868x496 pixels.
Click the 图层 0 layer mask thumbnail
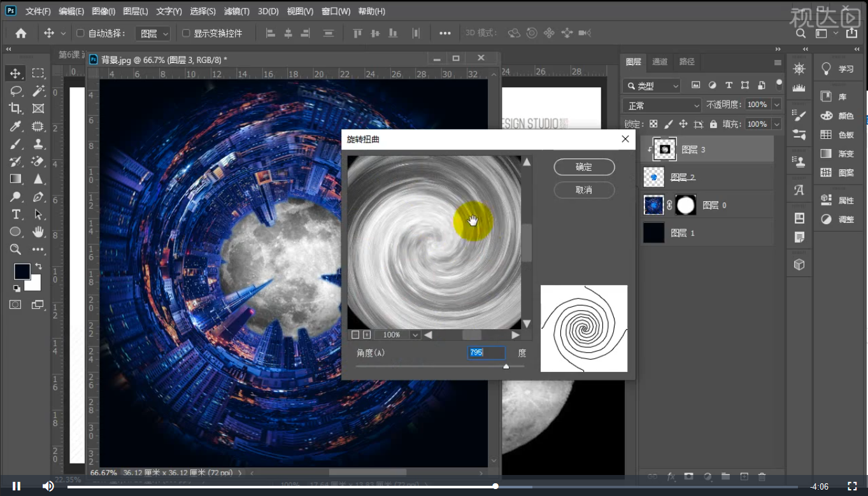point(686,205)
